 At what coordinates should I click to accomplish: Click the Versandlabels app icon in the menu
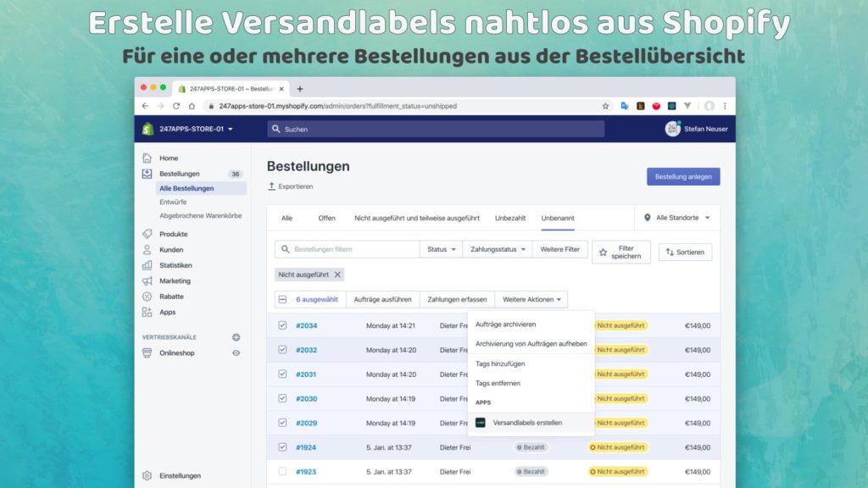click(x=481, y=423)
